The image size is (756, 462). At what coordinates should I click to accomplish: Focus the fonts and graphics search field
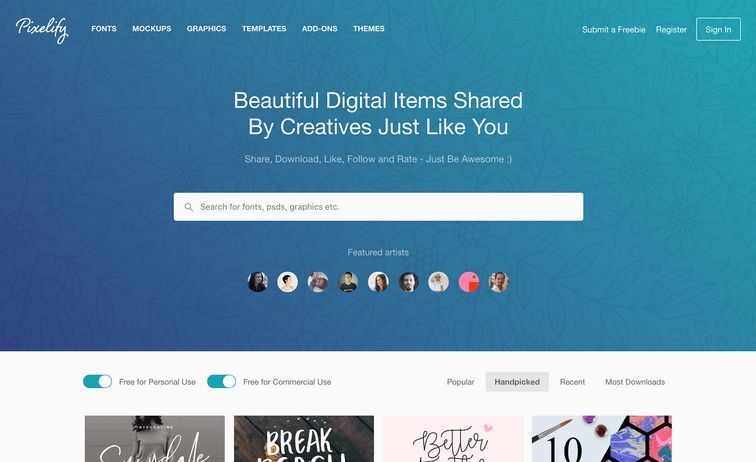pyautogui.click(x=378, y=207)
